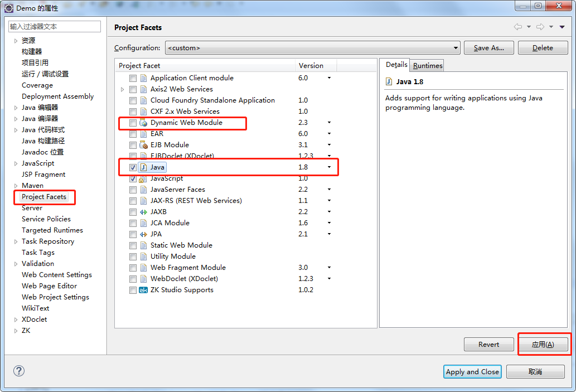Check the ZK Studio Supports checkbox
The image size is (576, 392).
coord(133,290)
